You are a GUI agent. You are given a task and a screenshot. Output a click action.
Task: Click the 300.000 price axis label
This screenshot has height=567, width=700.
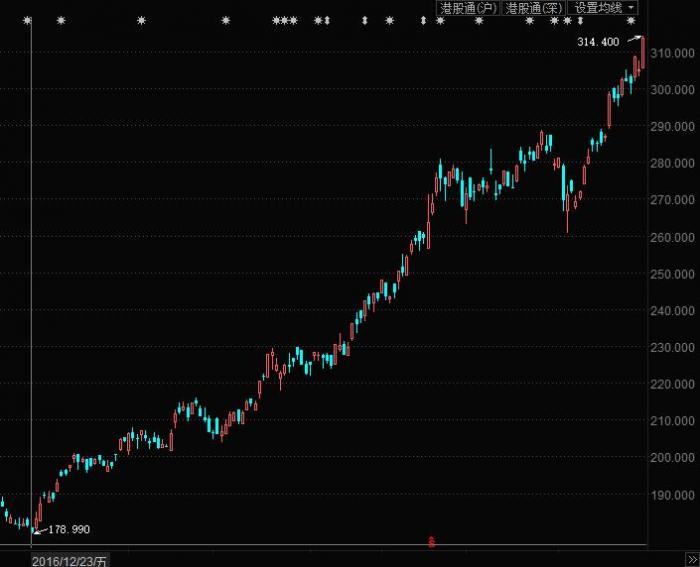click(672, 90)
